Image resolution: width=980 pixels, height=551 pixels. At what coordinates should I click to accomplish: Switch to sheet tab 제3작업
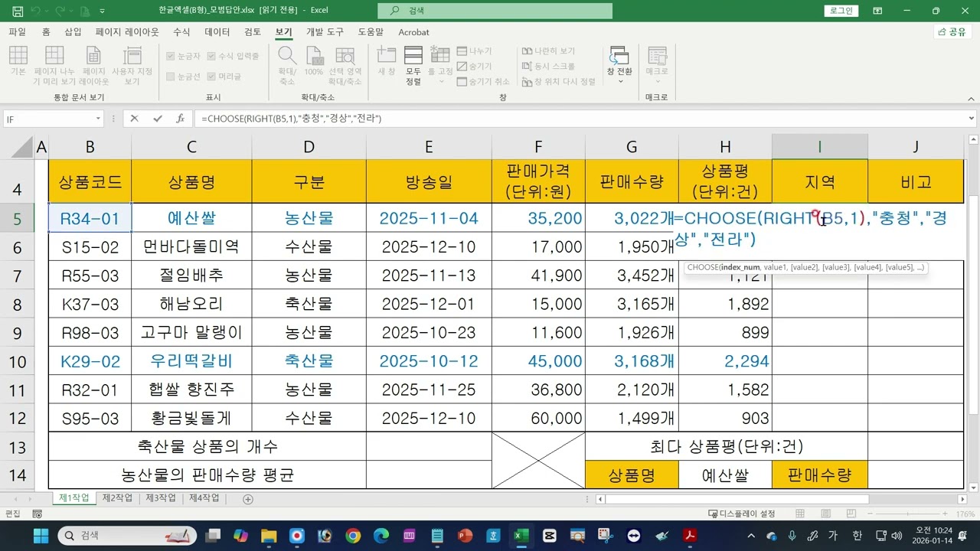click(161, 498)
